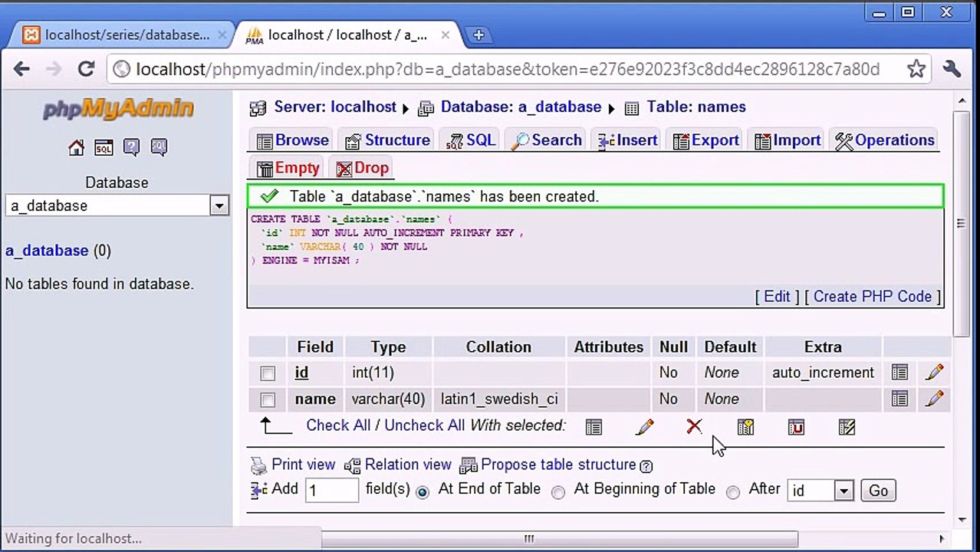Click the Uncheck All link

[x=424, y=426]
